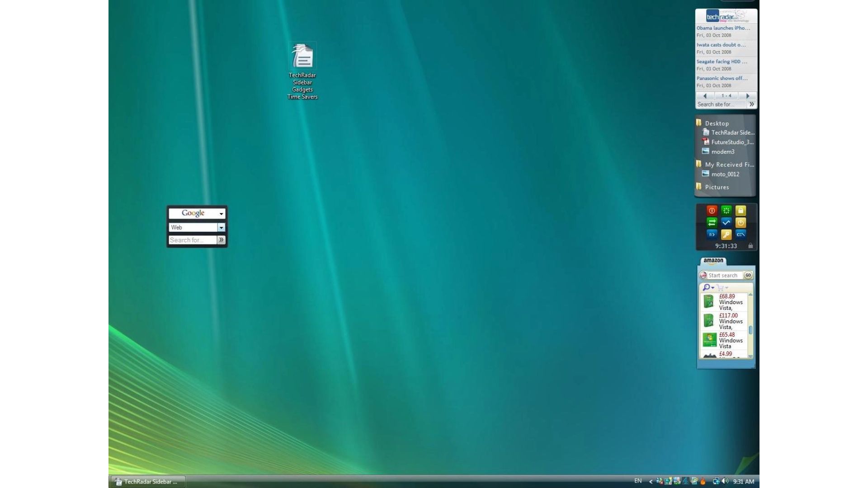Expand the Web search type dropdown
868x488 pixels.
[x=221, y=227]
